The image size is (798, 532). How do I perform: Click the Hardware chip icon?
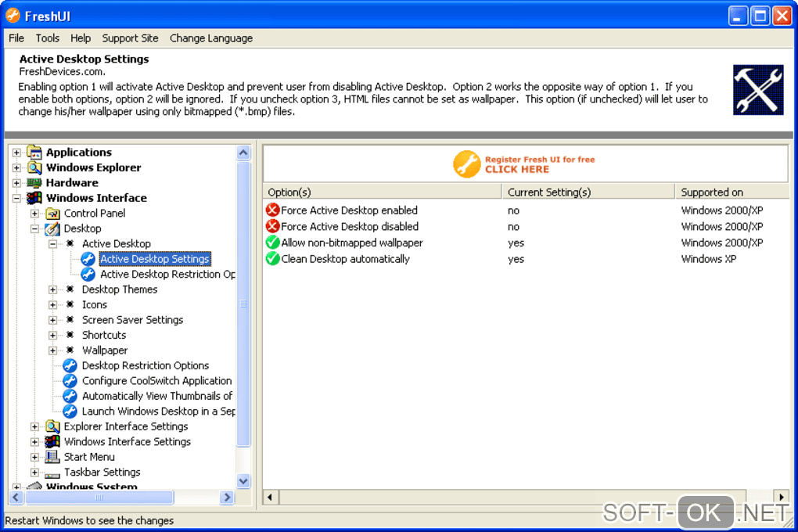click(x=34, y=183)
